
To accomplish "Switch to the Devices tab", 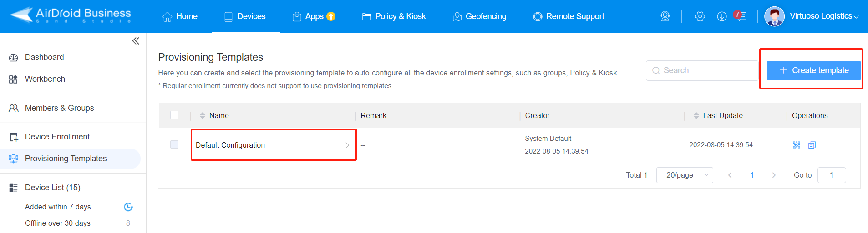I will pyautogui.click(x=245, y=16).
